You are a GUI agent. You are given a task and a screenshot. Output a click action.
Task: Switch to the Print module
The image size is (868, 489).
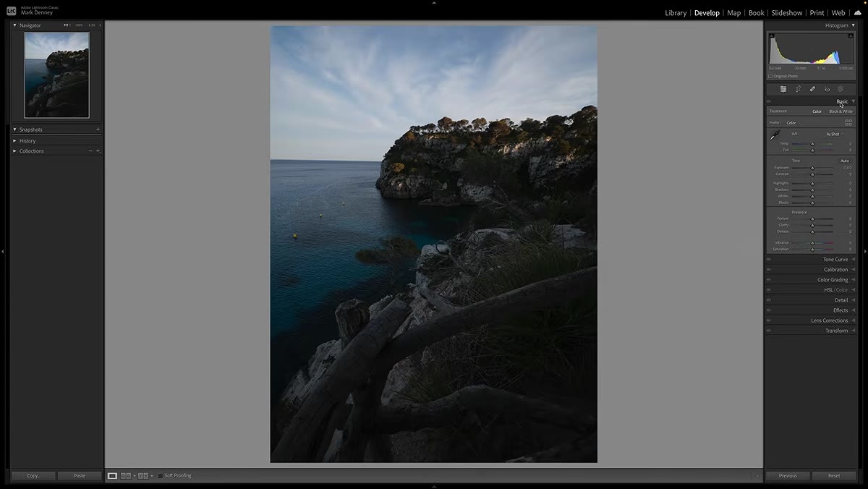click(817, 13)
